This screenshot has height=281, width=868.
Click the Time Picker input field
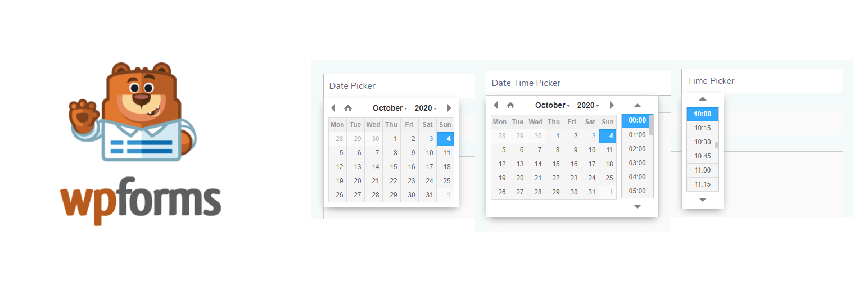pos(762,81)
